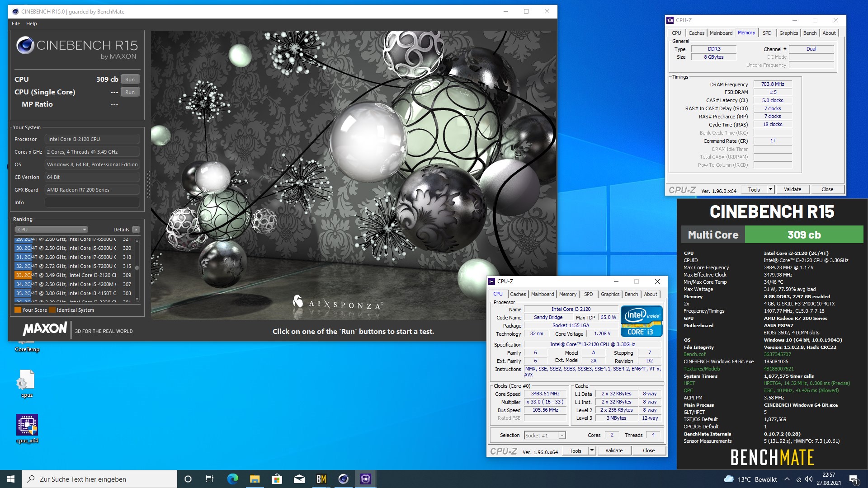Click the orange Your Score legend swatch
Screen dimensions: 868x488
coord(18,310)
